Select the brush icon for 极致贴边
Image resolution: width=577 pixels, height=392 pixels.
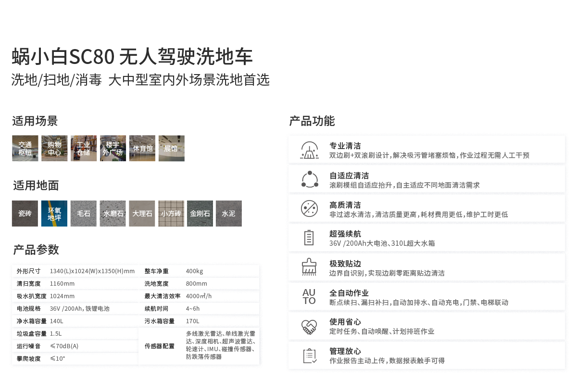point(309,267)
